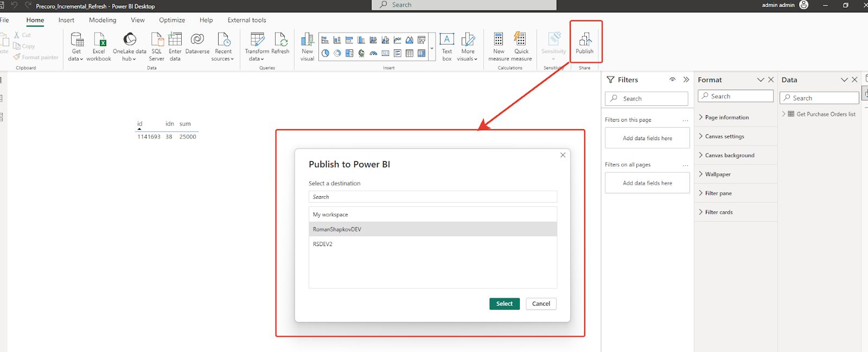Open the Recent sources dropdown
The image size is (868, 352).
(x=223, y=47)
